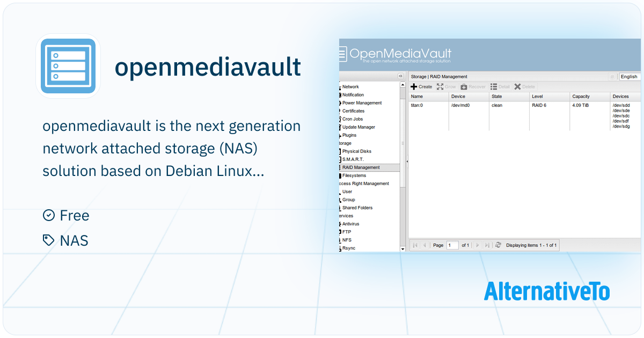Click next page pagination icon
The width and height of the screenshot is (644, 338).
pyautogui.click(x=478, y=245)
